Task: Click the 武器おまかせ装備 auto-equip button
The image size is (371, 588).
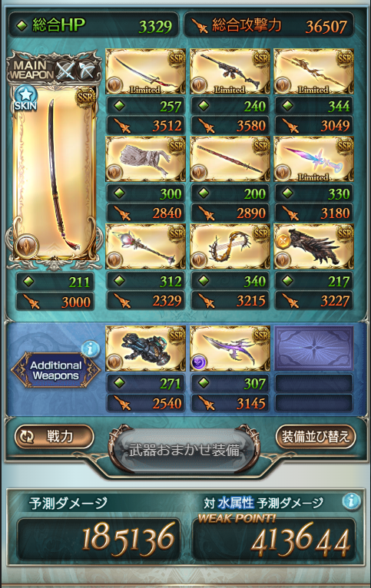Action: click(x=184, y=450)
